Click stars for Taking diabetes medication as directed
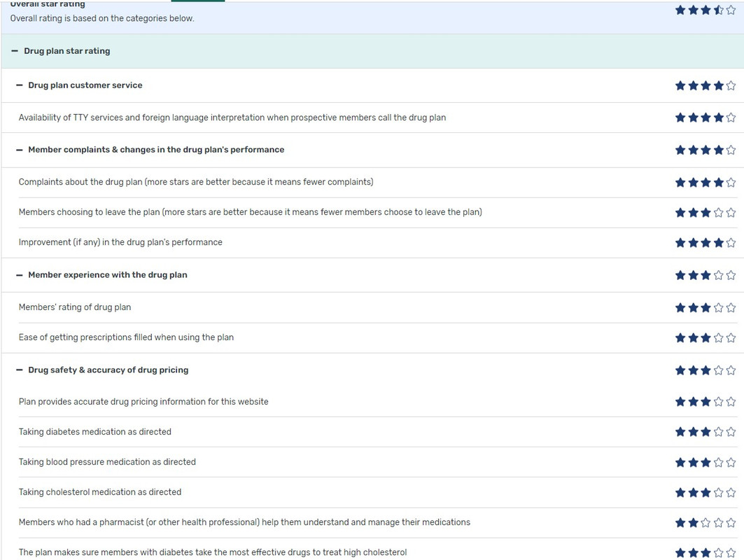 [x=705, y=432]
